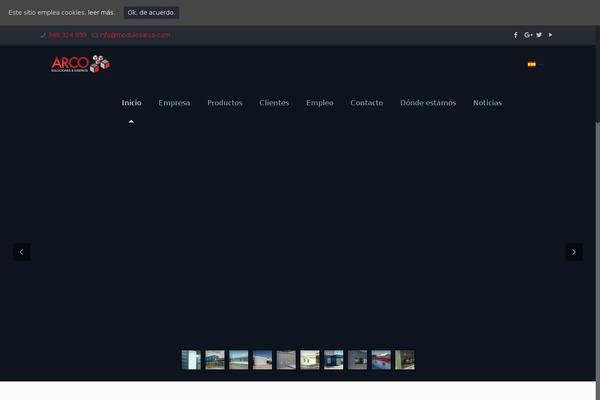Open the Google Plus social icon
Image resolution: width=600 pixels, height=400 pixels.
click(528, 35)
